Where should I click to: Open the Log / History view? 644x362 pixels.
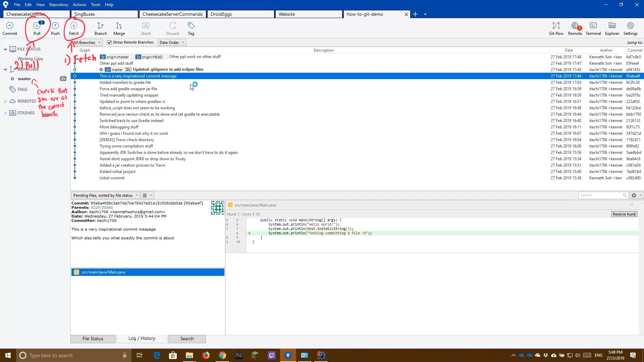click(142, 339)
